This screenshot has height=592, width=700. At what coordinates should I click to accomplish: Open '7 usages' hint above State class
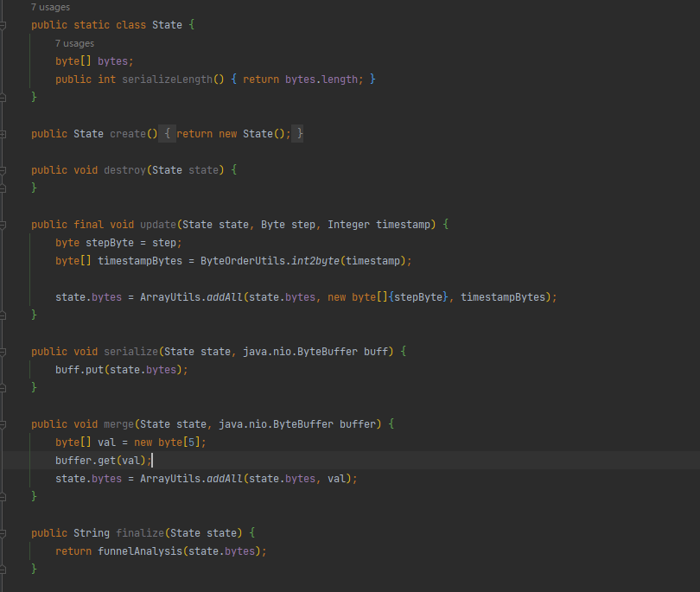[50, 7]
